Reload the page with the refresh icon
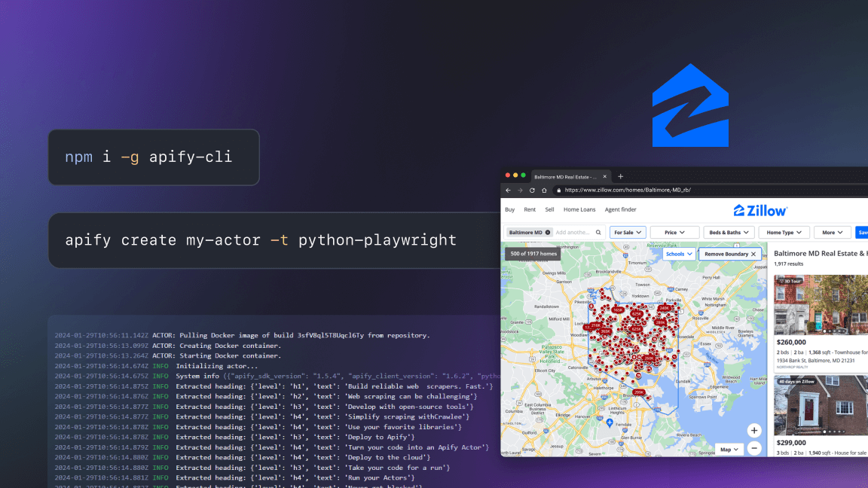This screenshot has width=868, height=488. [x=532, y=190]
